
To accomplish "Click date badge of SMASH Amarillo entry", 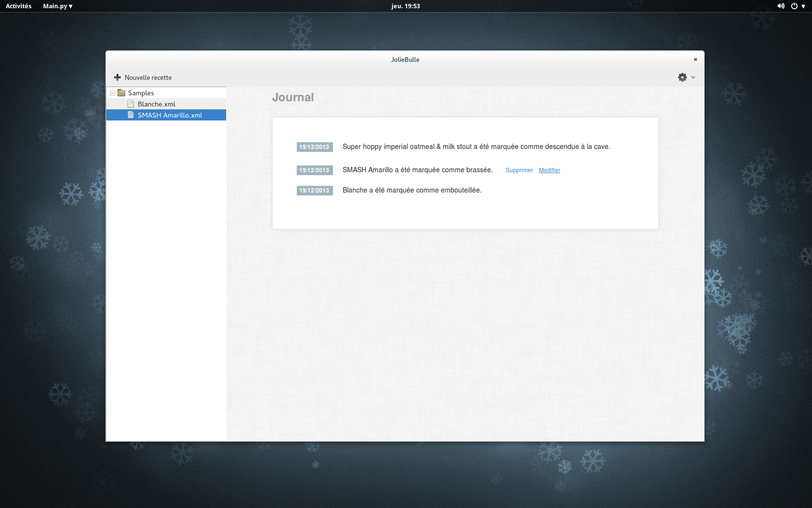I will point(315,170).
